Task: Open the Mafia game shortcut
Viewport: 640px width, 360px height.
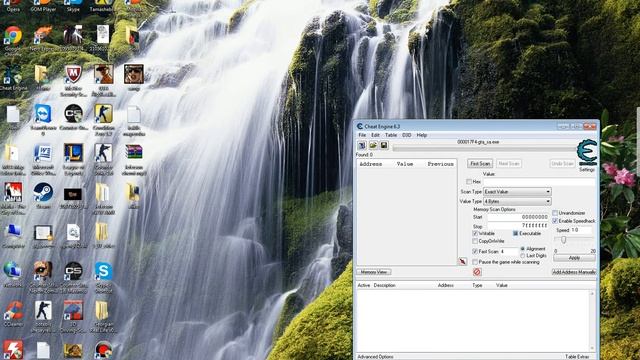Action: click(x=13, y=192)
